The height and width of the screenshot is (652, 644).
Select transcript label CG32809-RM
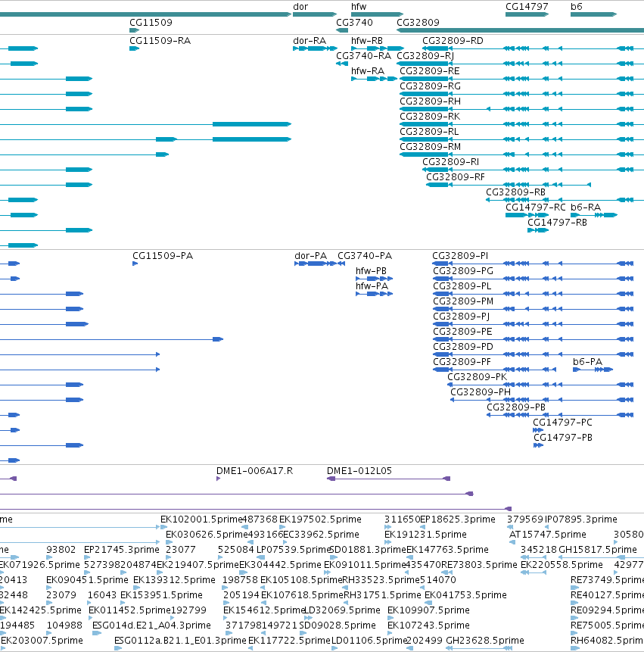[430, 147]
